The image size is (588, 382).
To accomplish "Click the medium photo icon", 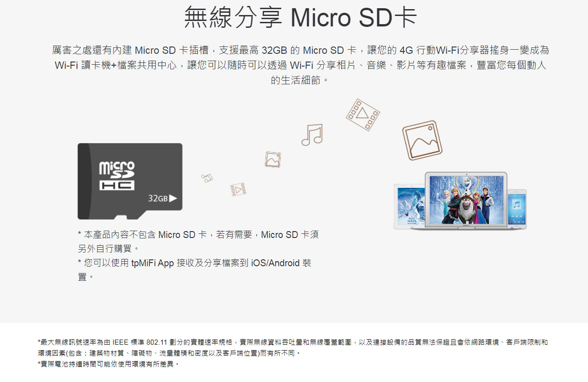I will click(273, 160).
